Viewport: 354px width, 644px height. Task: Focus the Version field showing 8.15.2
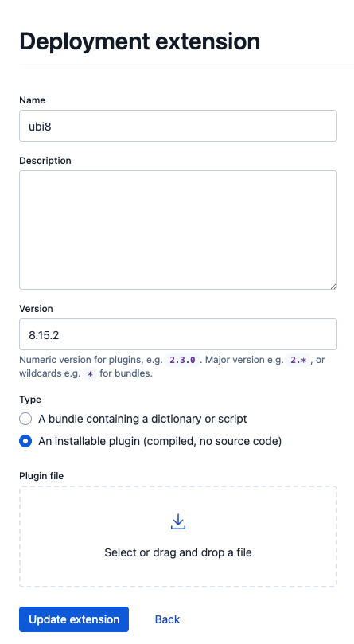(x=178, y=334)
